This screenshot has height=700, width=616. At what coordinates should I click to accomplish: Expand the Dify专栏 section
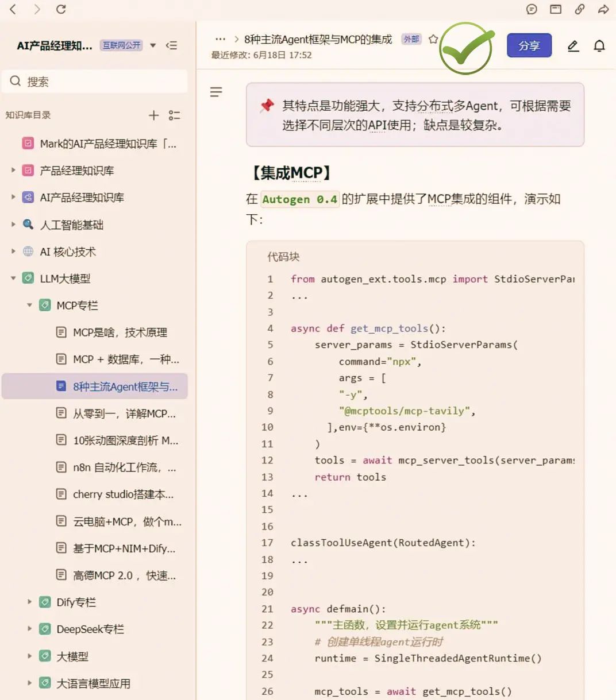29,602
